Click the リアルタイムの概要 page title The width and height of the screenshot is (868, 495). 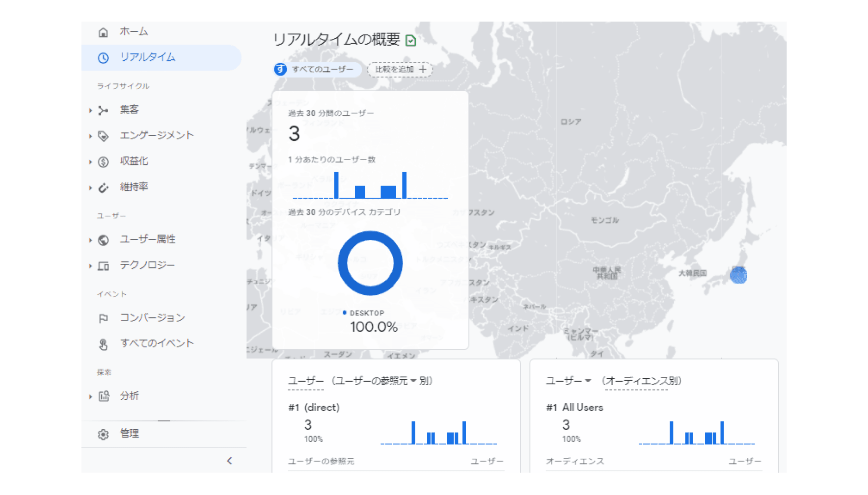click(x=336, y=39)
